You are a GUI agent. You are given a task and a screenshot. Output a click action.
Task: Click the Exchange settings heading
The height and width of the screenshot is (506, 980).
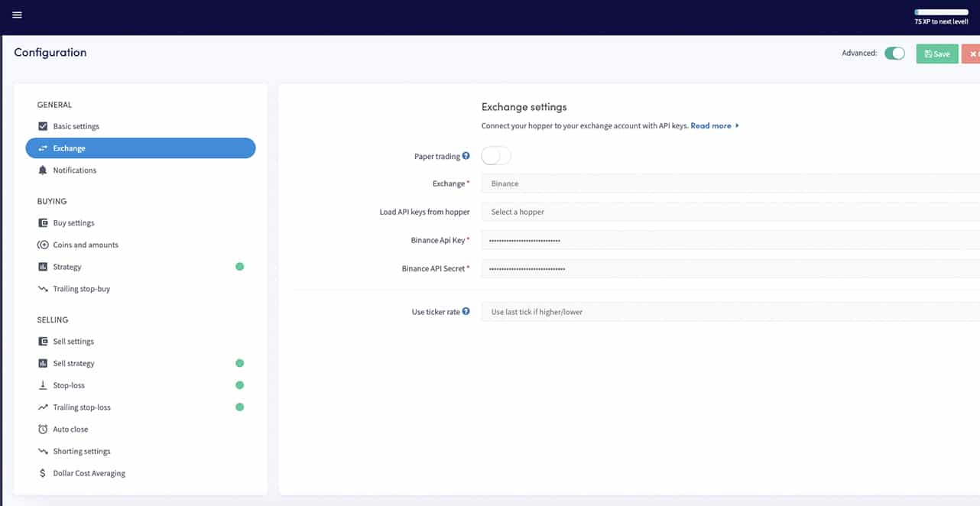tap(524, 107)
